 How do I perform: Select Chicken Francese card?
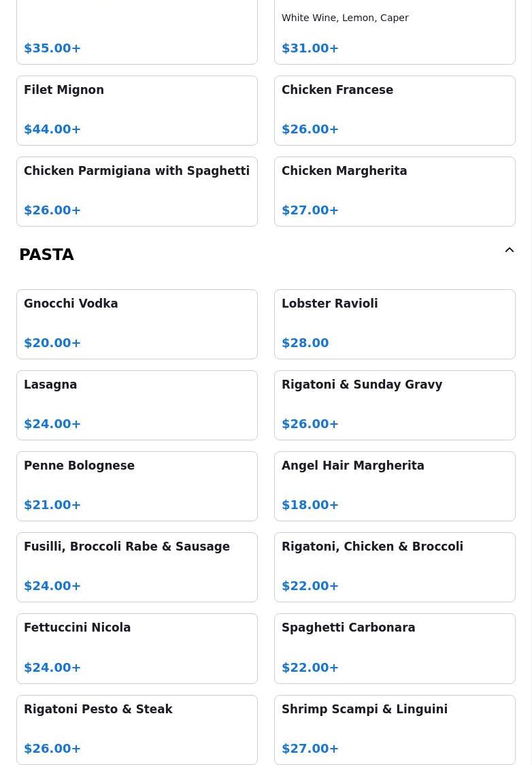(395, 111)
